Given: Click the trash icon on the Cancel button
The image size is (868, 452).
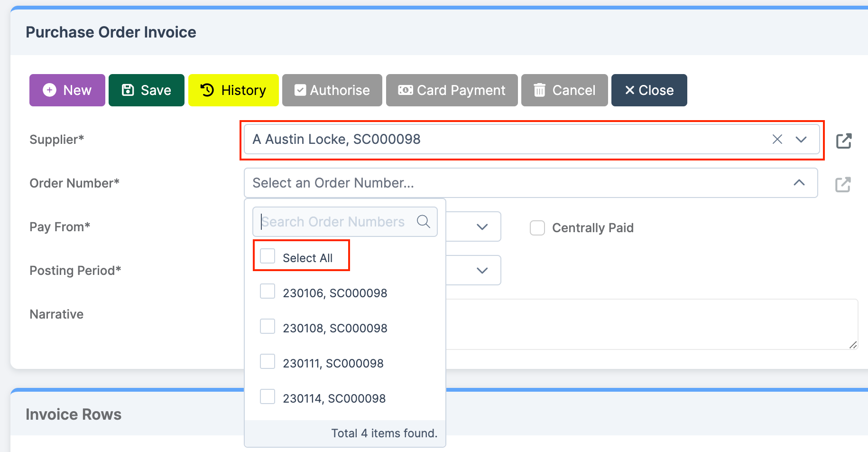Looking at the screenshot, I should pos(540,90).
